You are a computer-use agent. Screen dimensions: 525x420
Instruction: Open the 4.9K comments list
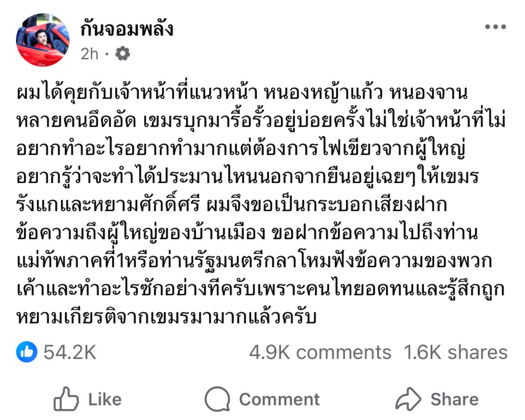320,352
